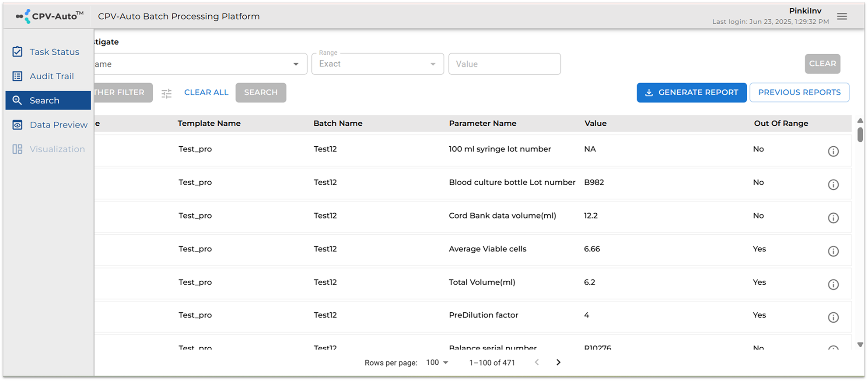Open PREVIOUS REPORTS
Viewport: 868px width, 381px height.
coord(799,92)
